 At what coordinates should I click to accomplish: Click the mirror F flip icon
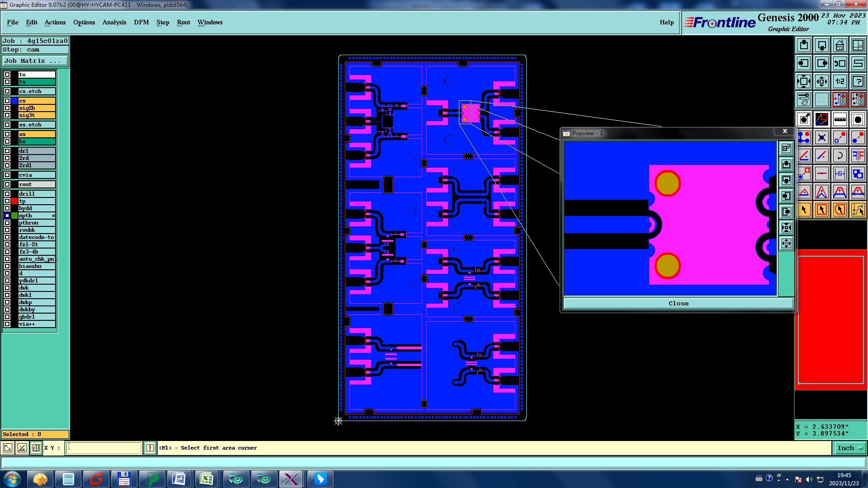858,156
